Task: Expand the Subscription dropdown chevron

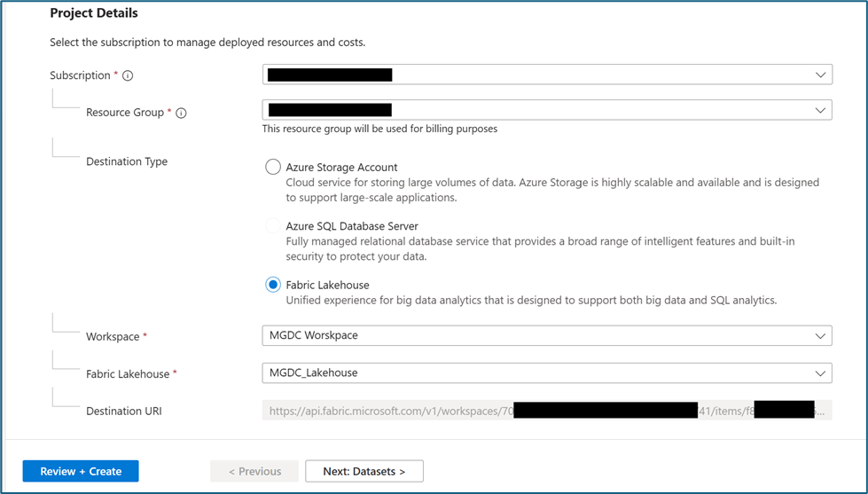Action: 820,74
